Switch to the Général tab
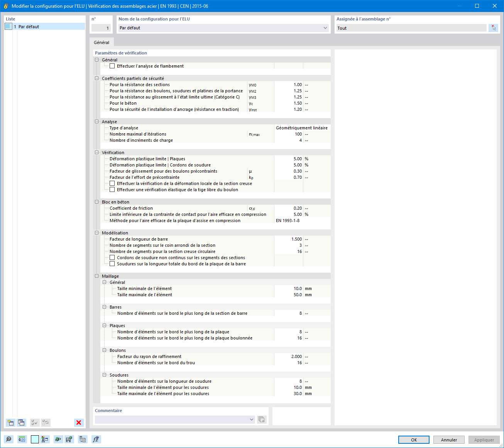Image resolution: width=504 pixels, height=448 pixels. (101, 42)
